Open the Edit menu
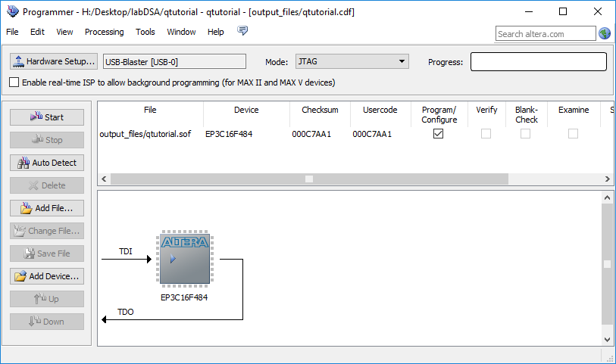This screenshot has width=616, height=364. (37, 32)
